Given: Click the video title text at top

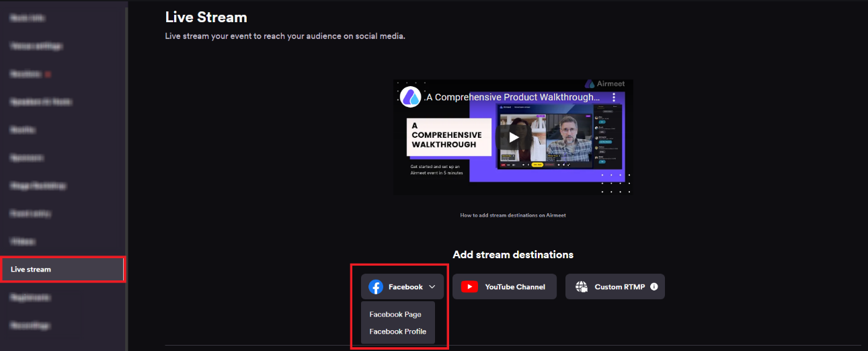Looking at the screenshot, I should point(513,97).
